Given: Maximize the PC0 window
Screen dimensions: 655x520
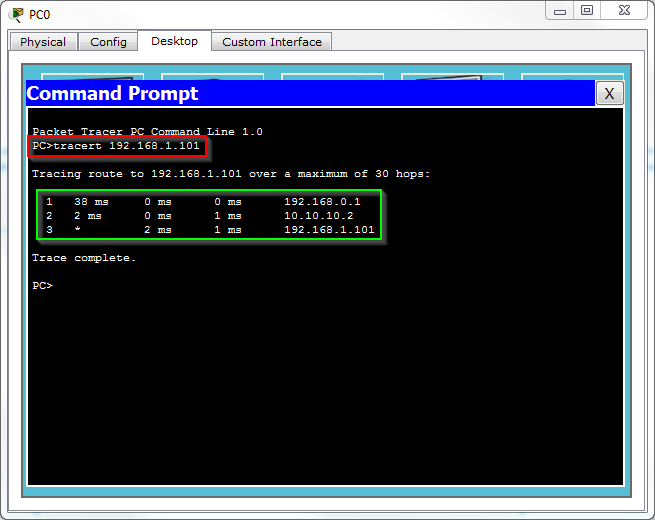Looking at the screenshot, I should point(587,11).
